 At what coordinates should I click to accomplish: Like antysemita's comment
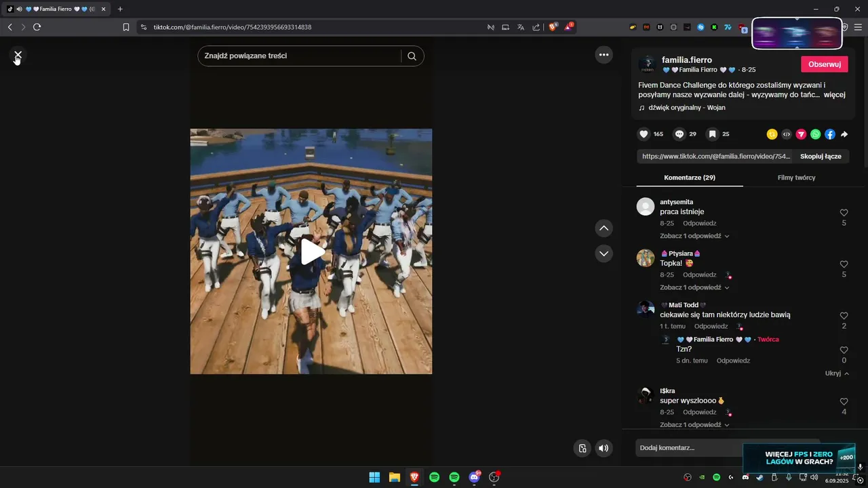[844, 213]
